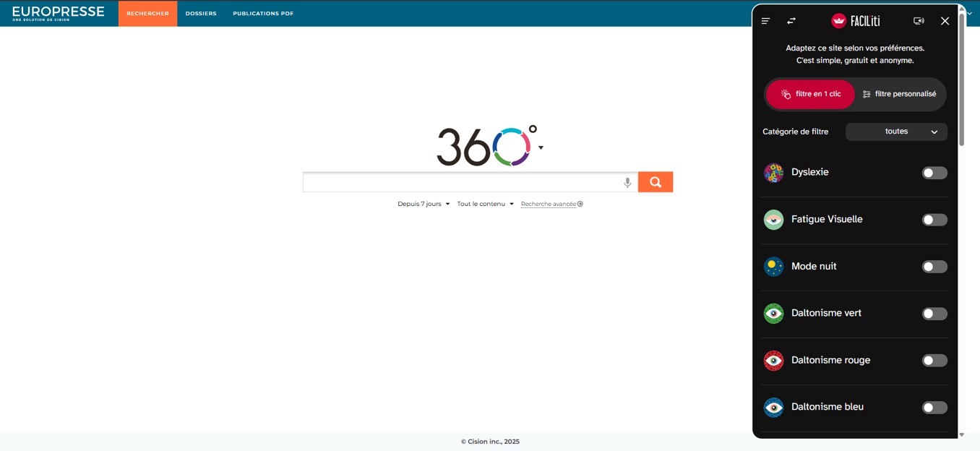Turn on the Fatigue Visuelle switch
Viewport: 980px width, 451px height.
coord(934,220)
